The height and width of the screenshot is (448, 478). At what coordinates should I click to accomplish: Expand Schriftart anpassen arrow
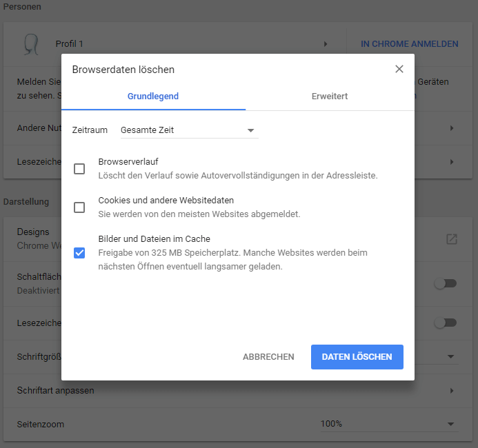click(452, 391)
